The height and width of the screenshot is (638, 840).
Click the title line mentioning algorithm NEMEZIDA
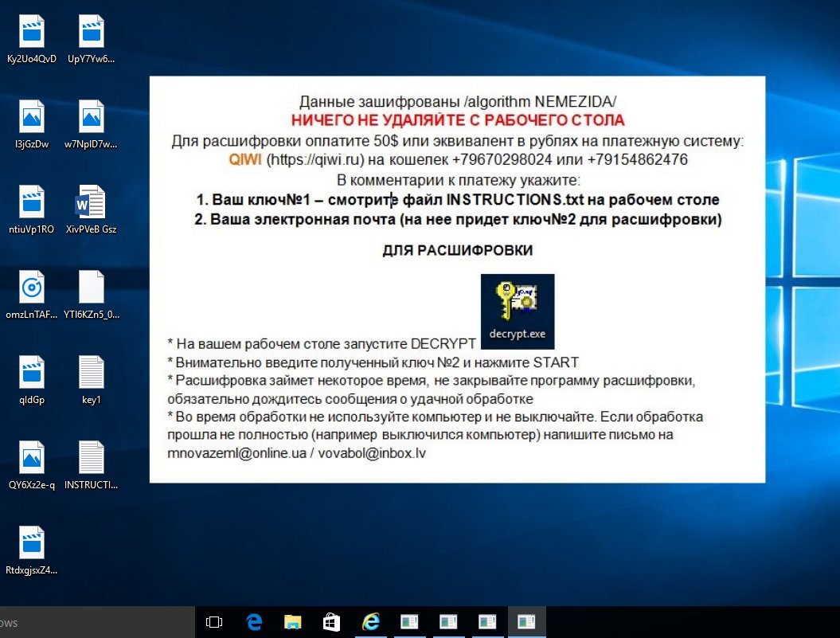(x=458, y=101)
